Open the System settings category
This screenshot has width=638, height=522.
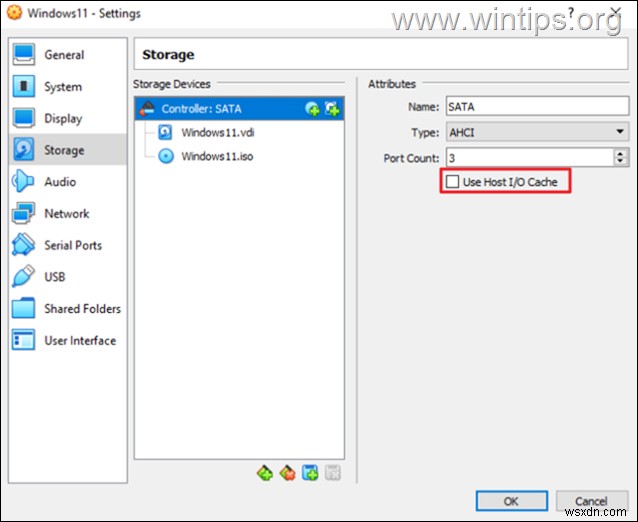coord(68,86)
